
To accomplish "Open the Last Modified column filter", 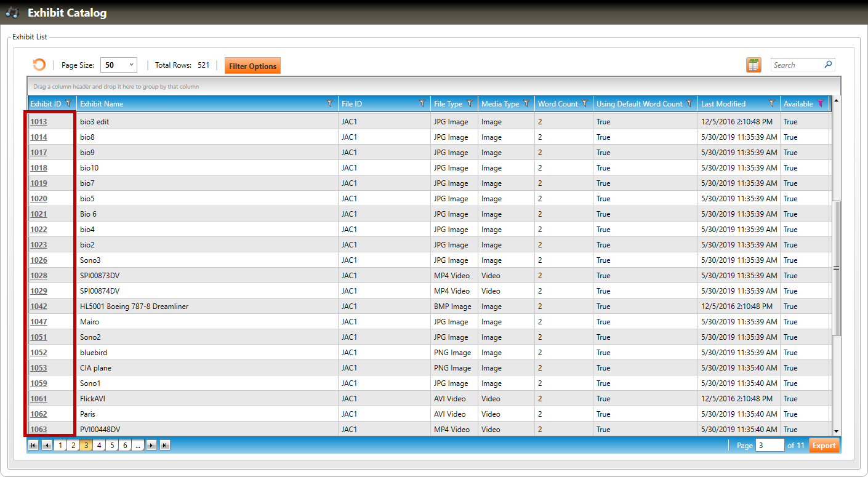I will tap(771, 104).
